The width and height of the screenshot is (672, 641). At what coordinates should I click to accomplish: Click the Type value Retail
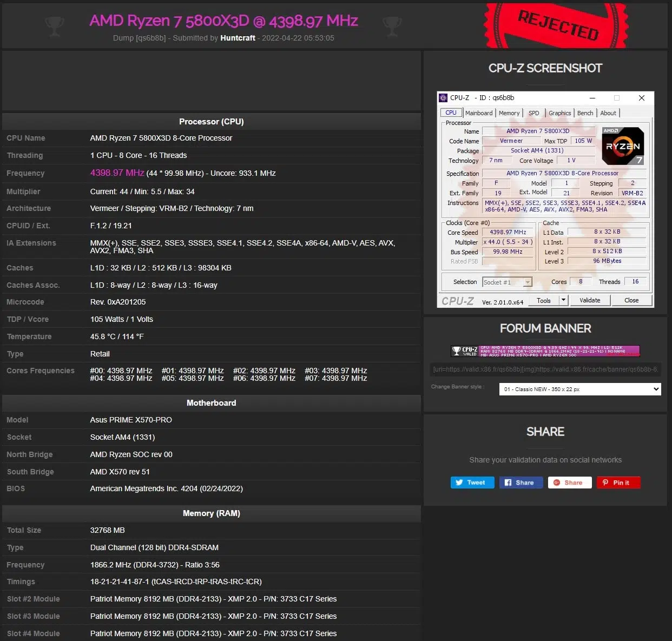(x=100, y=354)
